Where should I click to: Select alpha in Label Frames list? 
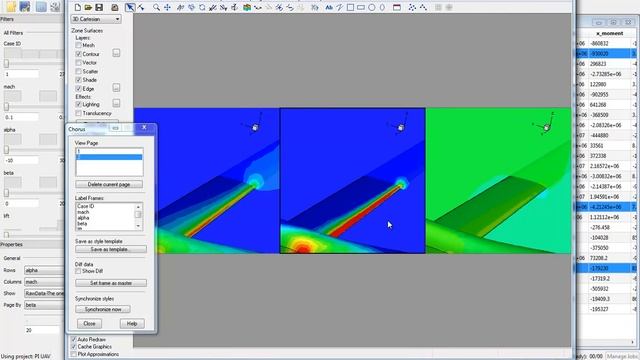click(83, 218)
